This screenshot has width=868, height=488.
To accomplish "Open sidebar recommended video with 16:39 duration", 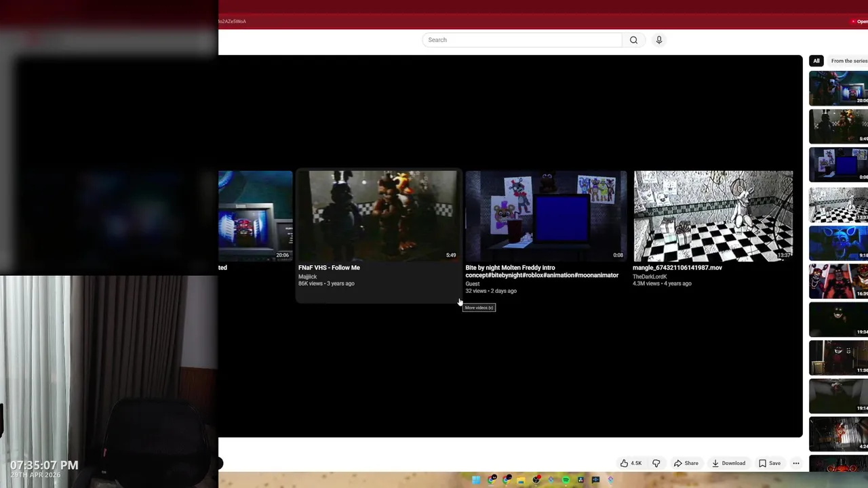I will pos(838,281).
